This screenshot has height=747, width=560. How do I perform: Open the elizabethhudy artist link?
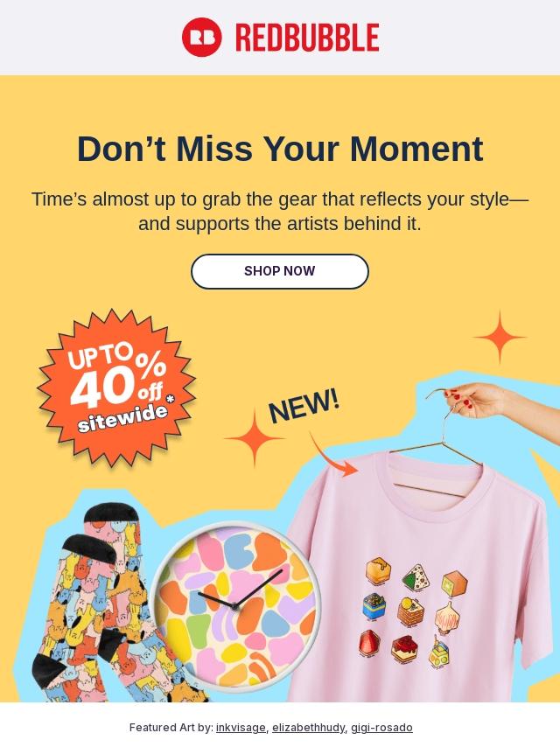click(x=308, y=728)
